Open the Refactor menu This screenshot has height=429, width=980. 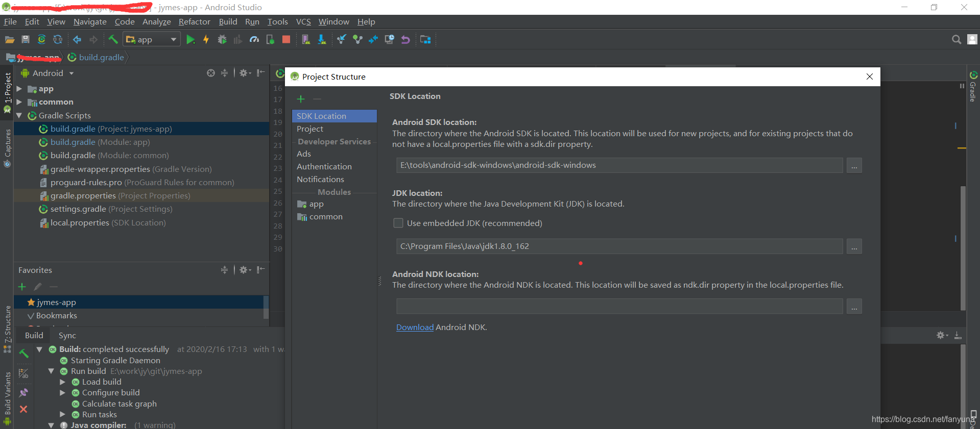(194, 22)
